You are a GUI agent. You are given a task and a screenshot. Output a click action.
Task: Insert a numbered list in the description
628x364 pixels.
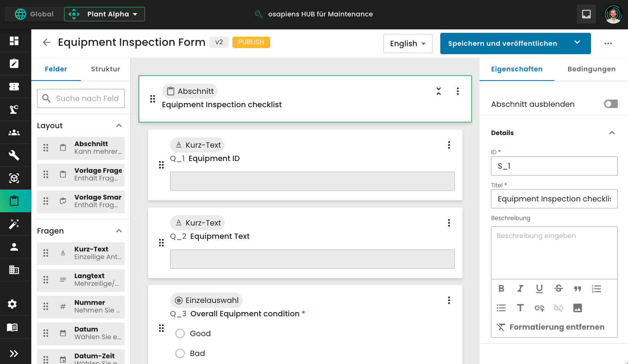click(x=596, y=288)
